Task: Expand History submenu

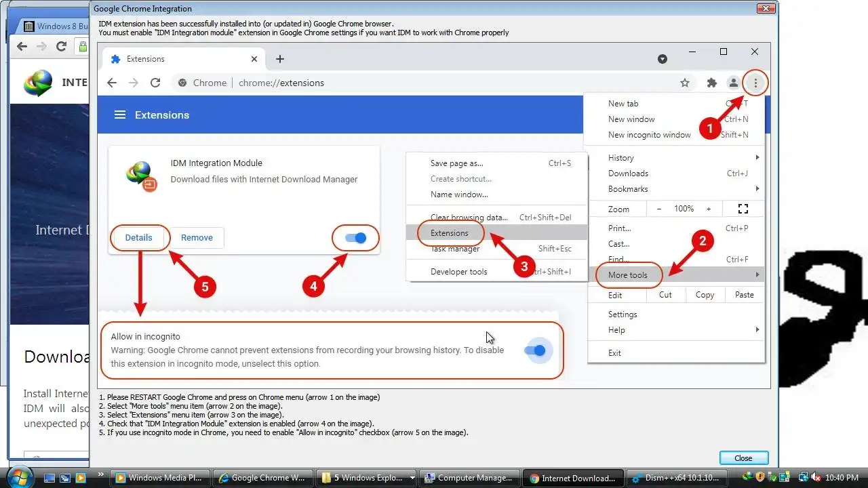Action: [675, 157]
